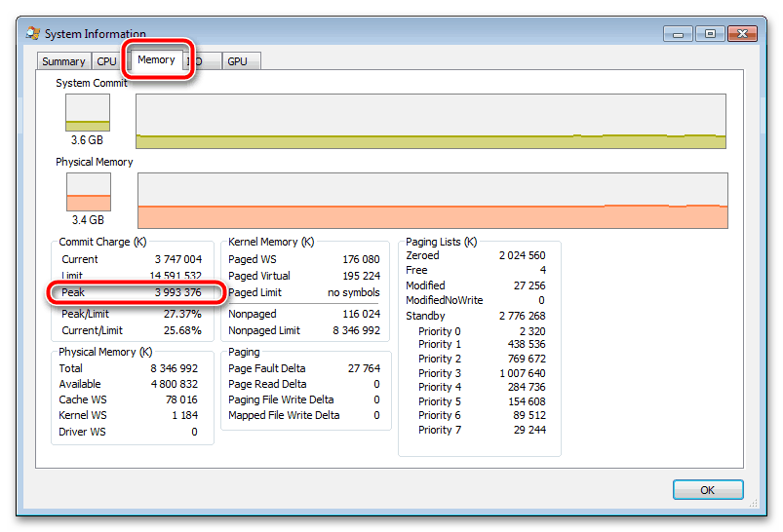This screenshot has width=783, height=532.
Task: Click the Page Fault Delta value
Action: pyautogui.click(x=364, y=368)
